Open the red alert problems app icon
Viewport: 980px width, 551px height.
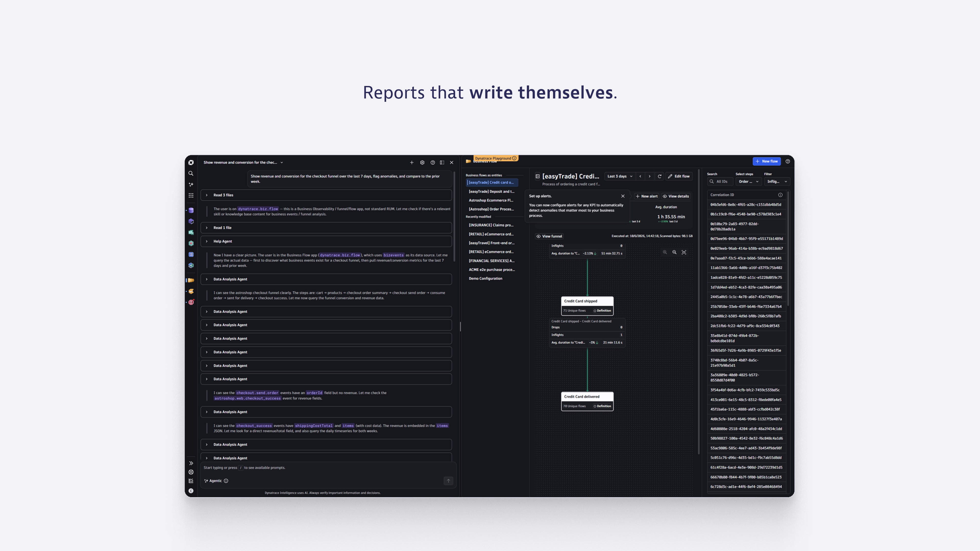(191, 302)
